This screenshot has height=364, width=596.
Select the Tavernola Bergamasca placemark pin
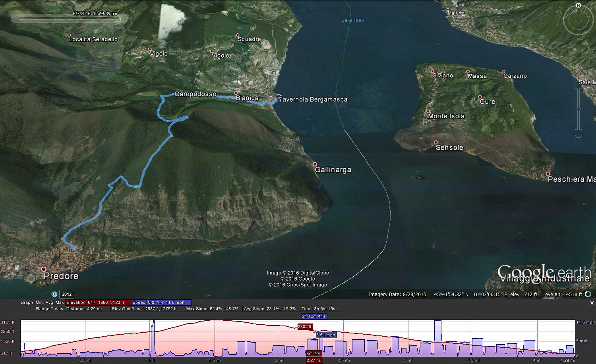[279, 96]
